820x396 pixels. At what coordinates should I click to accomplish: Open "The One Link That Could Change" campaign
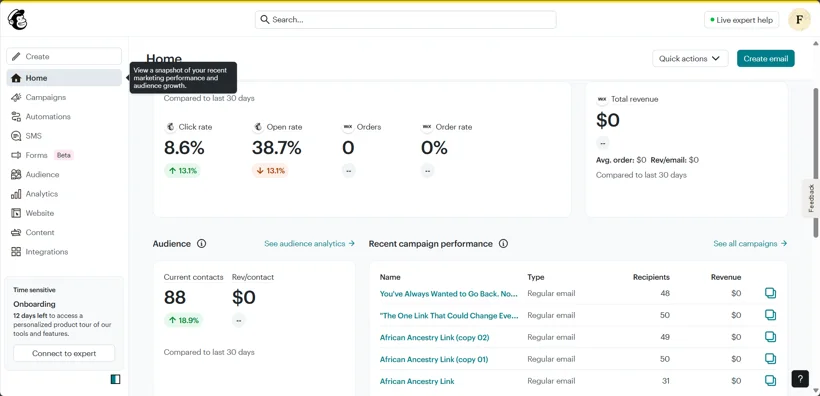tap(449, 315)
